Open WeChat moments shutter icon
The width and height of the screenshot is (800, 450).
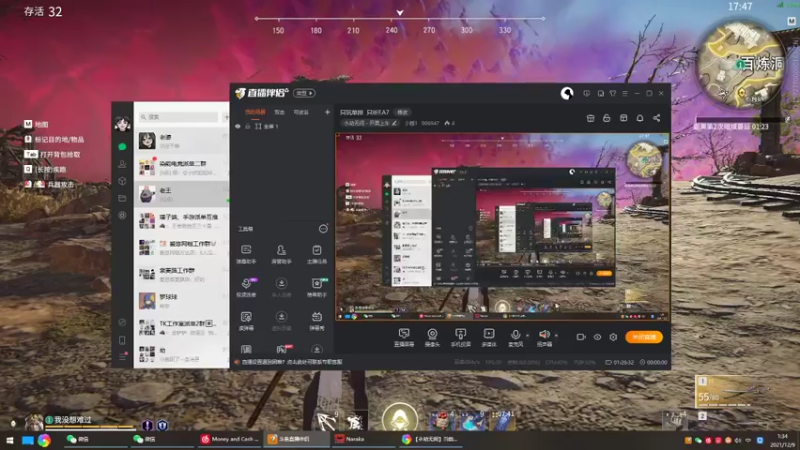coord(122,215)
